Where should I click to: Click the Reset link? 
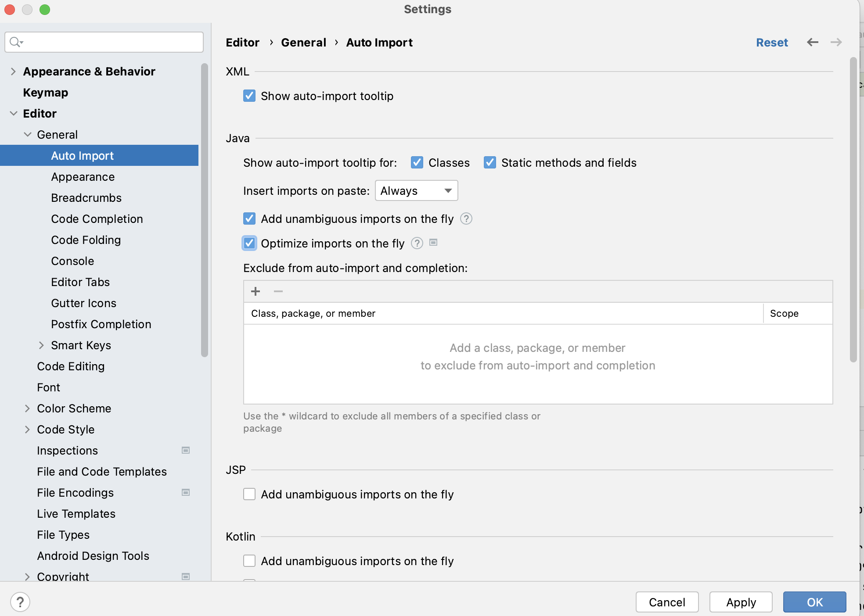771,43
